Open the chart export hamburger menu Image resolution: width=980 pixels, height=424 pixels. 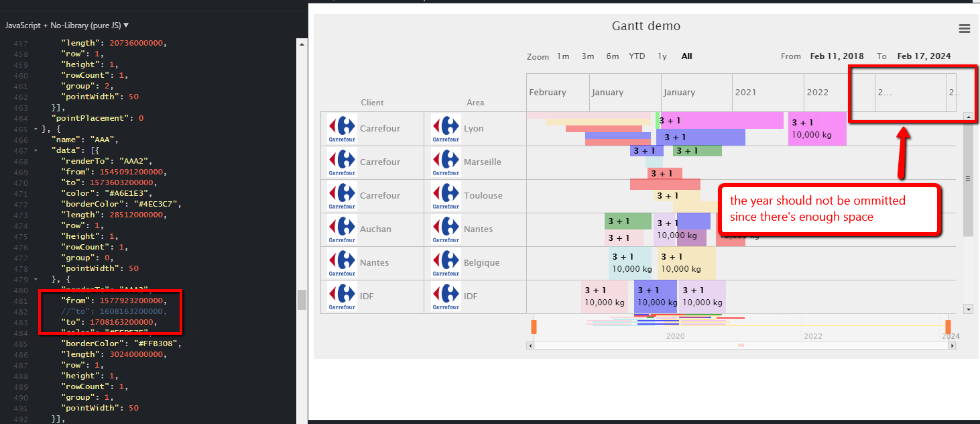[965, 28]
